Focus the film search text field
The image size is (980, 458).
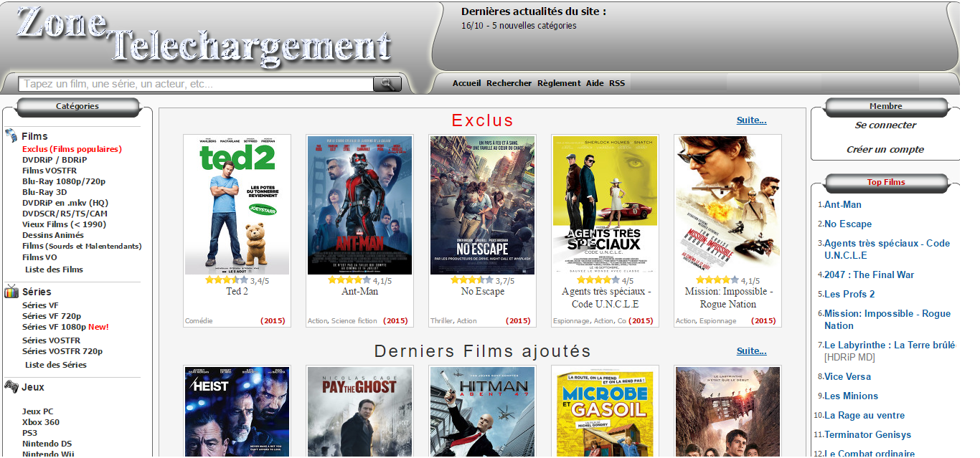(x=195, y=84)
